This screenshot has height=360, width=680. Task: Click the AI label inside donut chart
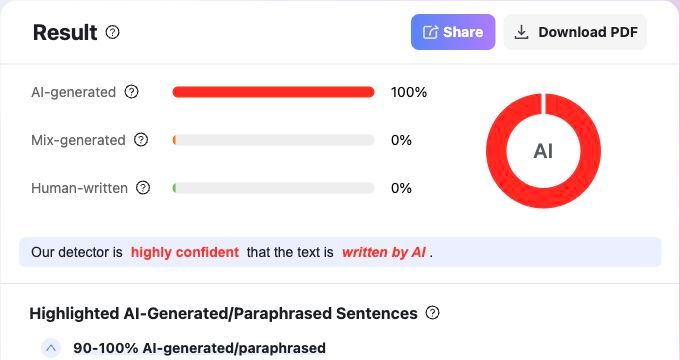(x=543, y=151)
